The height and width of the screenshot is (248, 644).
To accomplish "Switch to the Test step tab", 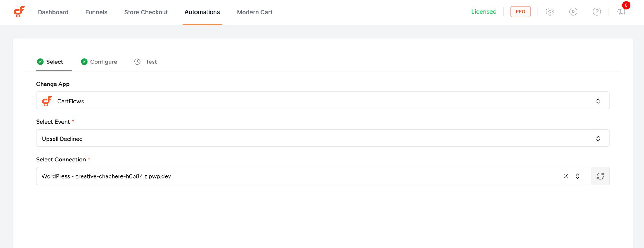I will 145,62.
